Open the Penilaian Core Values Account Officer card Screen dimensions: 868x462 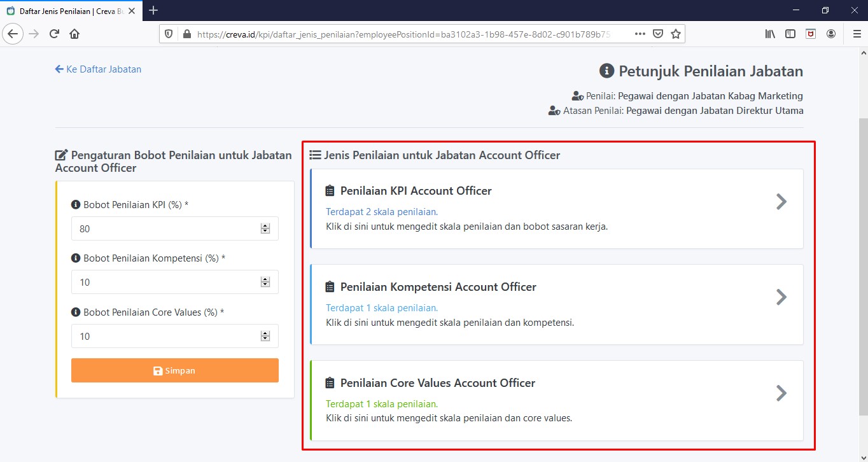click(x=557, y=401)
